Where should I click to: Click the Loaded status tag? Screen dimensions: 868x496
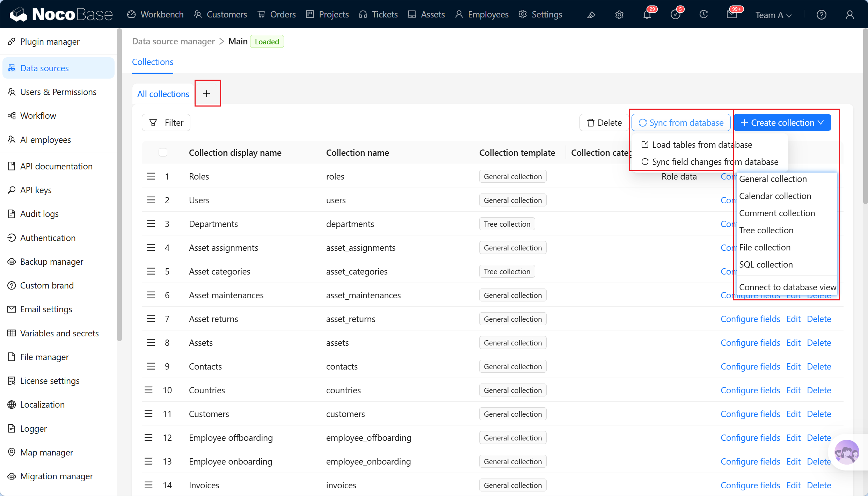point(267,42)
